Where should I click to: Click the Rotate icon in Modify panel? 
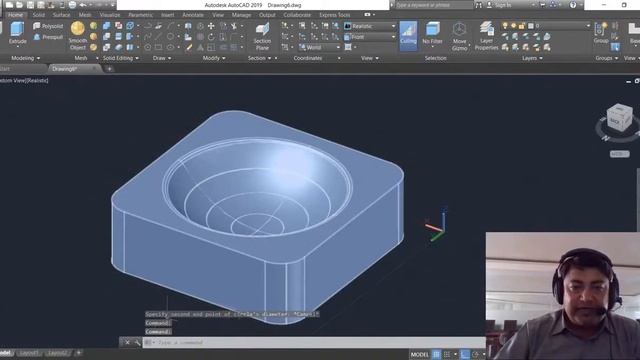point(211,37)
